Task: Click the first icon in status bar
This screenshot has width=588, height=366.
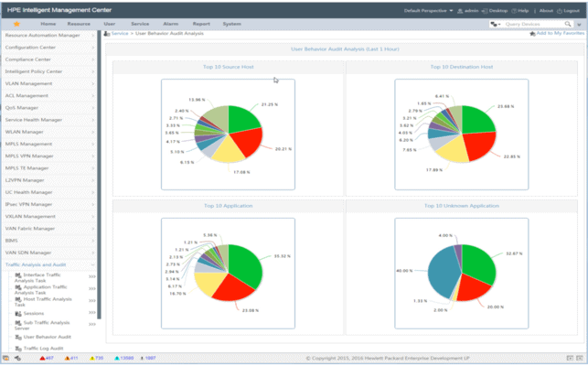Action: coord(6,358)
